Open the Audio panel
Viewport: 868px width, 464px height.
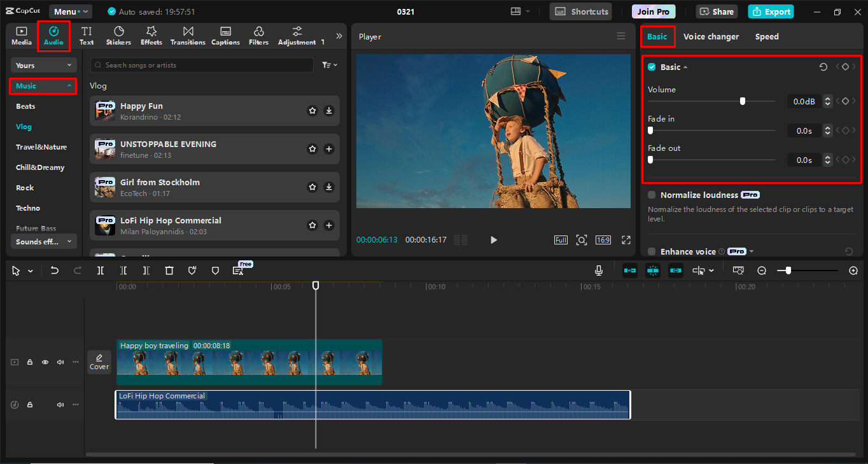pyautogui.click(x=53, y=36)
